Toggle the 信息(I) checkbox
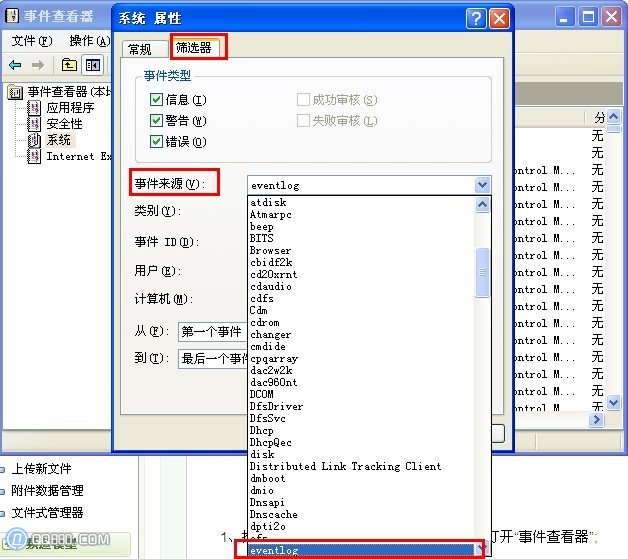 tap(156, 99)
